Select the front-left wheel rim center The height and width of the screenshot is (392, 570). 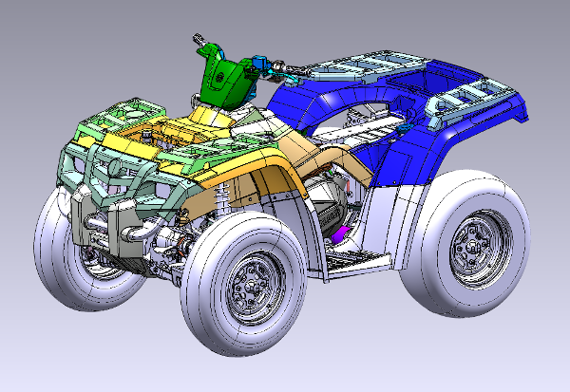[x=251, y=284]
